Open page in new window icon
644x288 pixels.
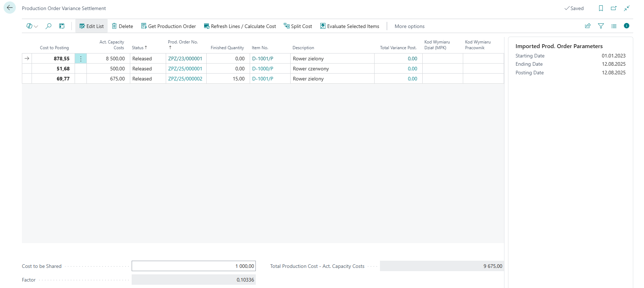[x=614, y=8]
